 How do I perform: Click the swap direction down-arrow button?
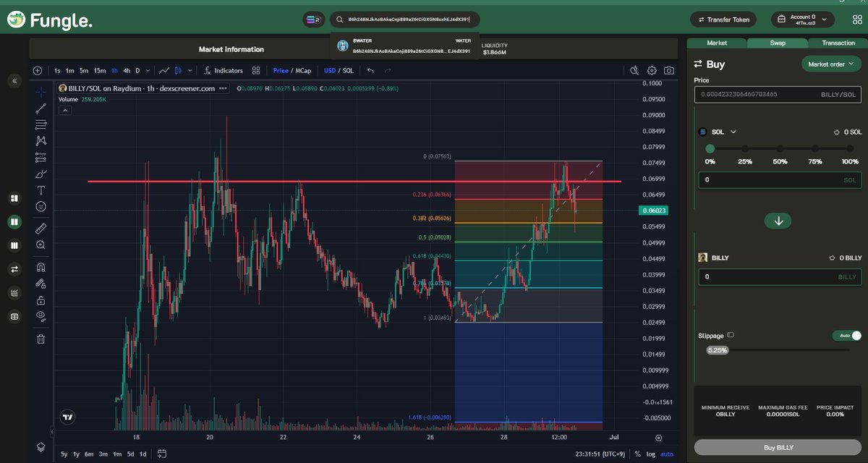point(778,221)
